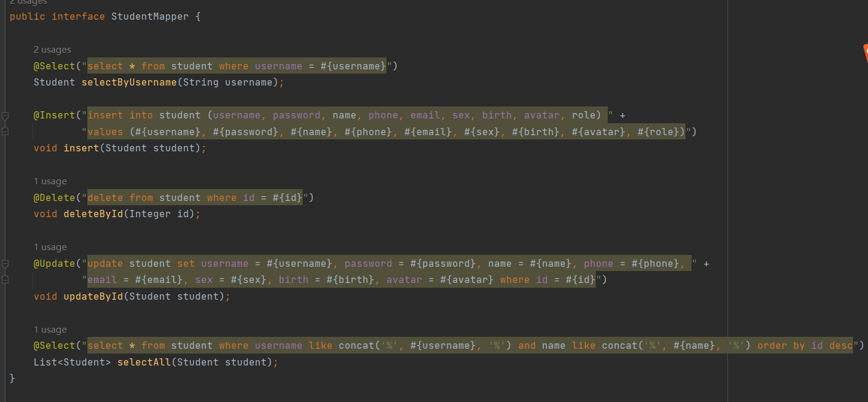Click the updateById method name

[x=93, y=297]
